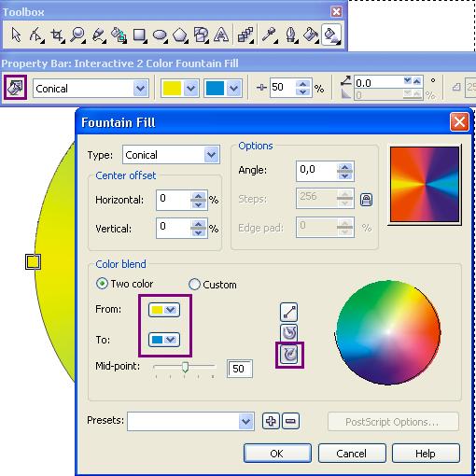Click clockwise color path button
The width and height of the screenshot is (476, 476).
point(289,355)
